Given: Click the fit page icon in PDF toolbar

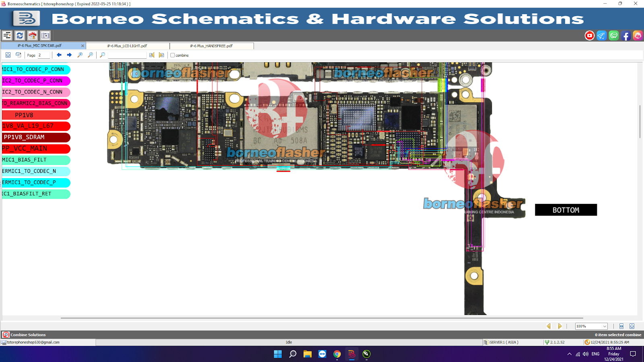Looking at the screenshot, I should click(8, 55).
